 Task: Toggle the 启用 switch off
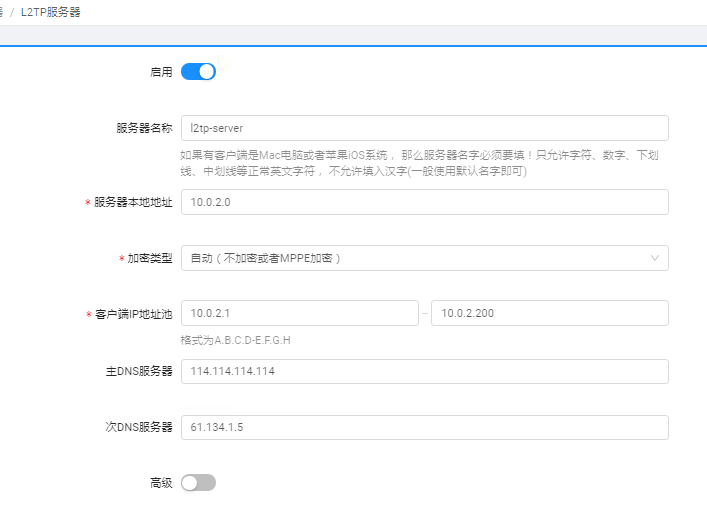pos(198,72)
